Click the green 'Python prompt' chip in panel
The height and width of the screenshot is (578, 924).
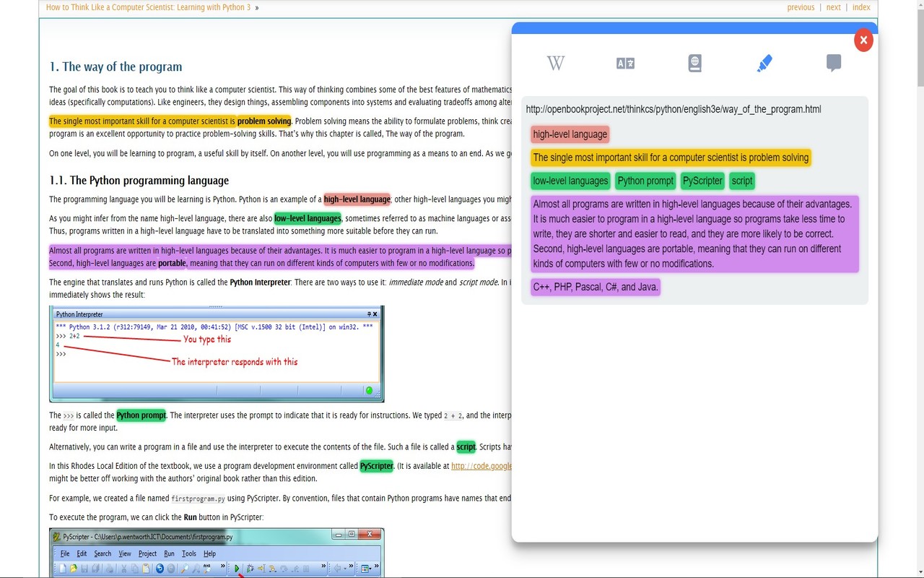coord(645,181)
